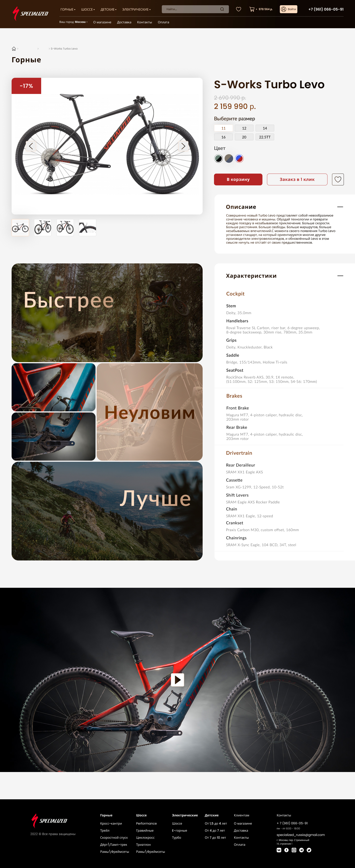Expand the ЭЛЕКТРИЧЕСКИЕ menu dropdown

[136, 9]
